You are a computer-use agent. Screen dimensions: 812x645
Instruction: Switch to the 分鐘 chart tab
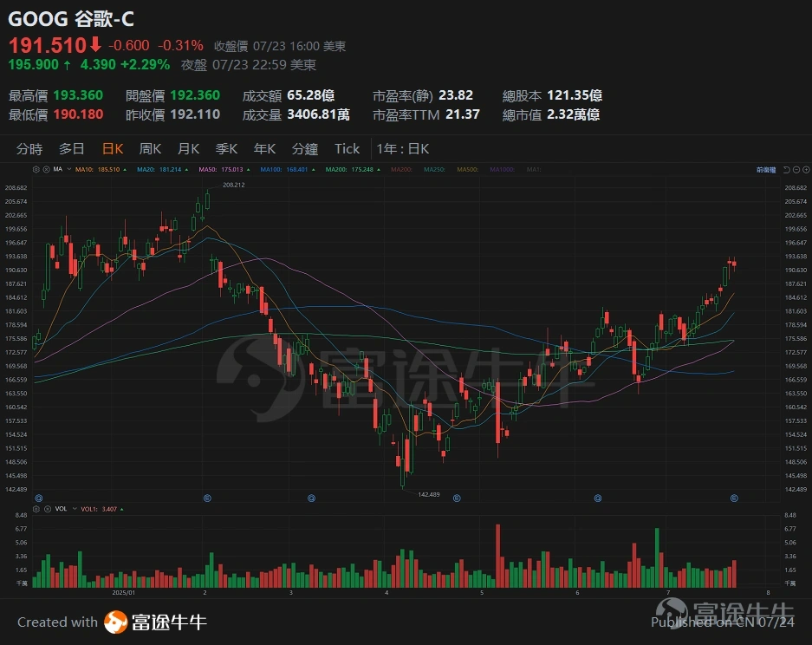[305, 149]
